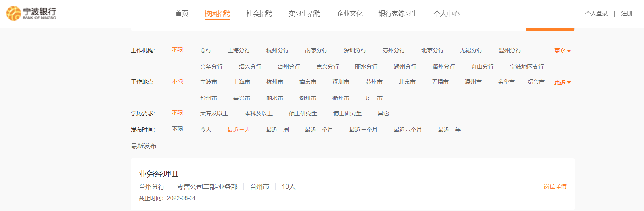
Task: Choose 杭州市 work location
Action: coord(275,82)
